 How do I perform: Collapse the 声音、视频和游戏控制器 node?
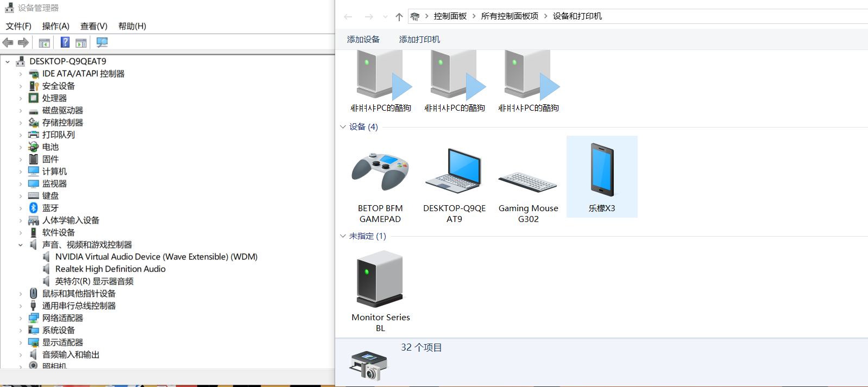(21, 245)
